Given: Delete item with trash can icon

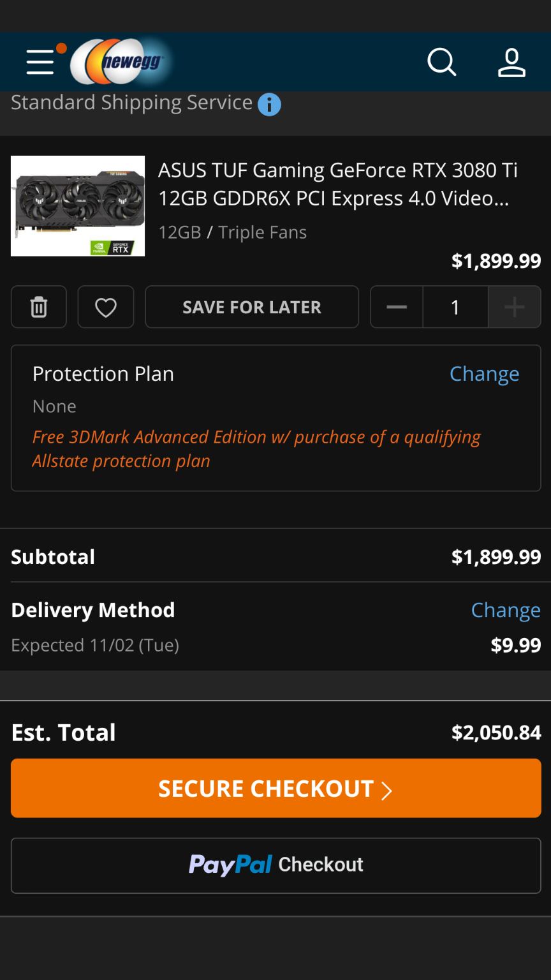Looking at the screenshot, I should coord(39,307).
